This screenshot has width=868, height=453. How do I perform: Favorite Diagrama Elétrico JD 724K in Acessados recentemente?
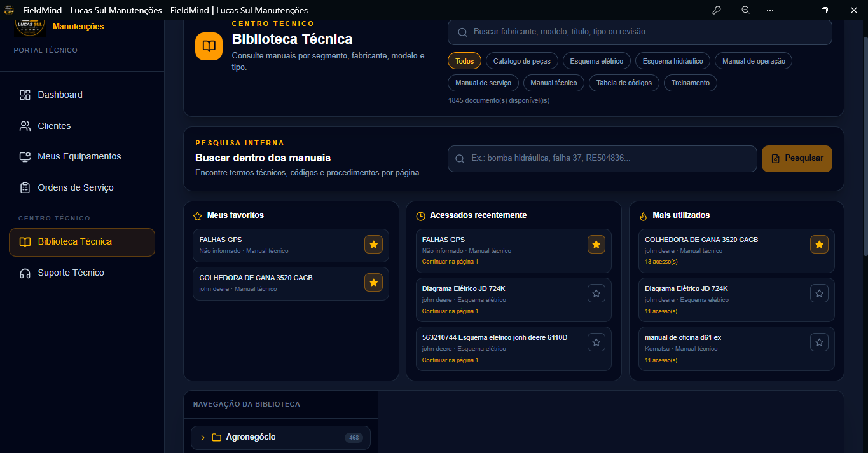596,294
